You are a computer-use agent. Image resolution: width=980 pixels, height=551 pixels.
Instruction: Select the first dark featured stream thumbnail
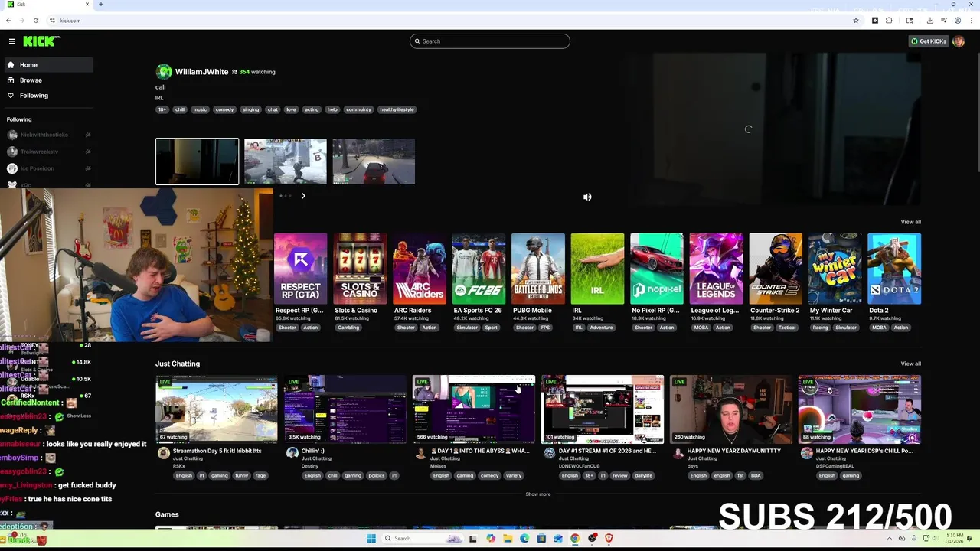tap(197, 161)
